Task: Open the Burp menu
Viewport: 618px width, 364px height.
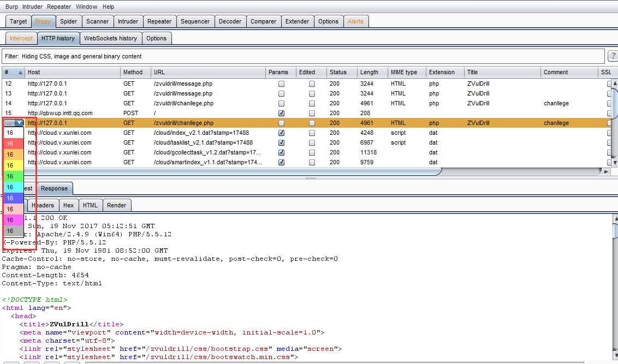Action: pos(11,7)
